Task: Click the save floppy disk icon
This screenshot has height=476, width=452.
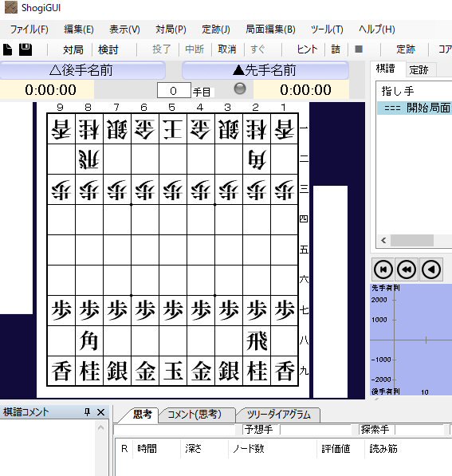Action: (26, 49)
